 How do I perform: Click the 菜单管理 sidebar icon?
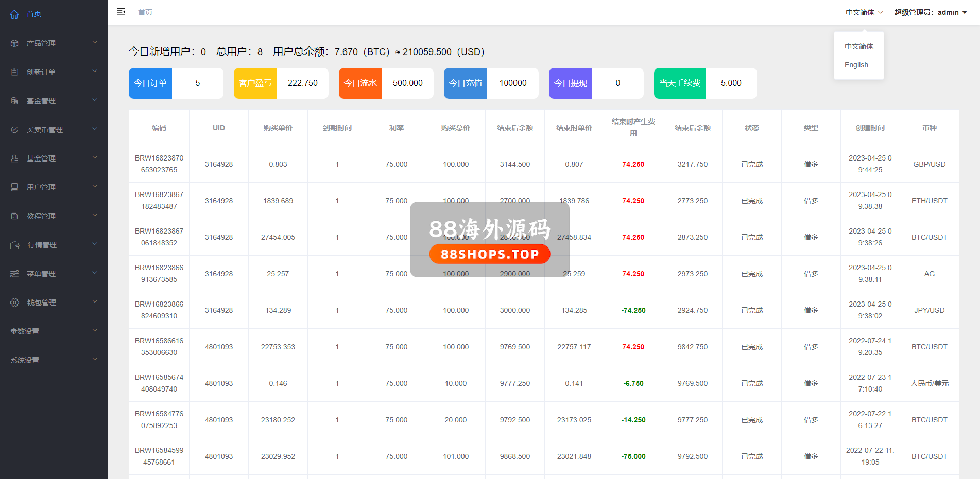14,274
